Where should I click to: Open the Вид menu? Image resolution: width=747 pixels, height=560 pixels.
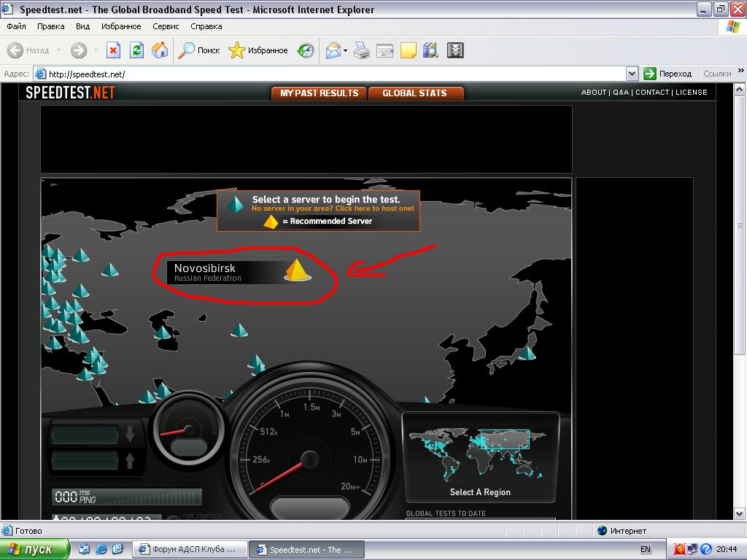[x=82, y=26]
